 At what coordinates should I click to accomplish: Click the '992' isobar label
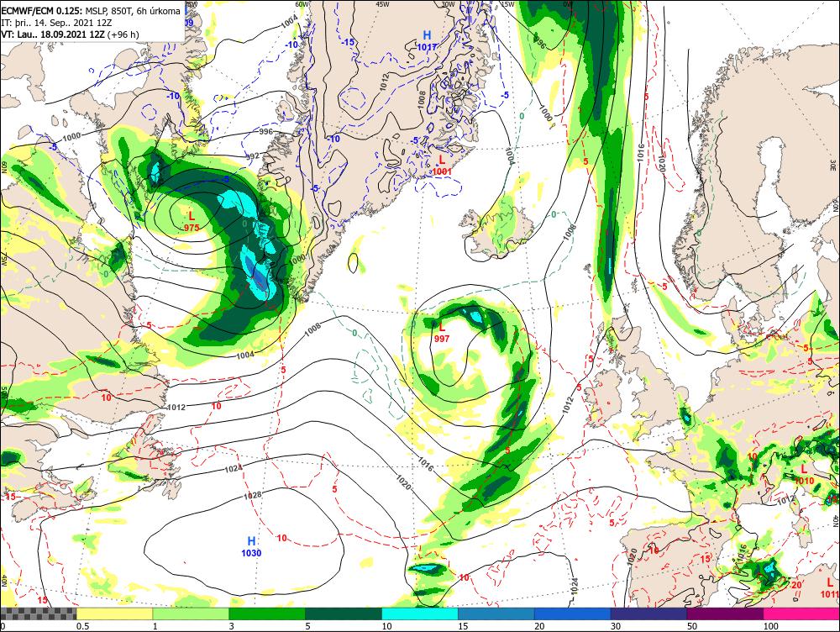[252, 156]
